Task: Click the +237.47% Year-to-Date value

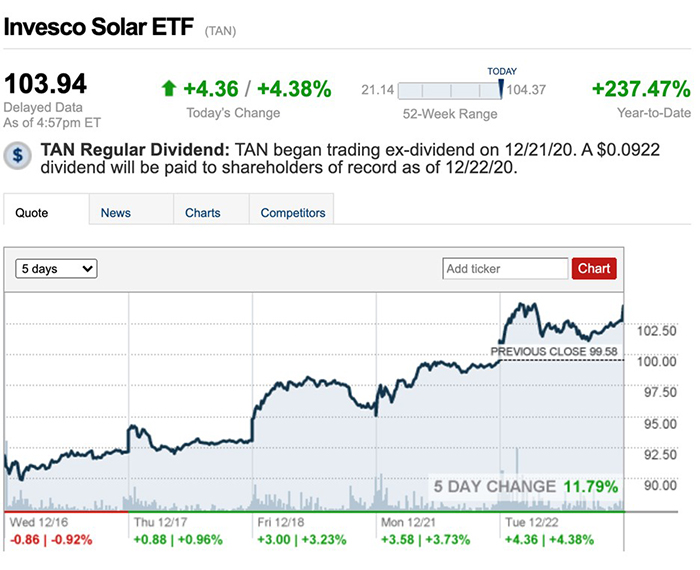Action: 640,89
